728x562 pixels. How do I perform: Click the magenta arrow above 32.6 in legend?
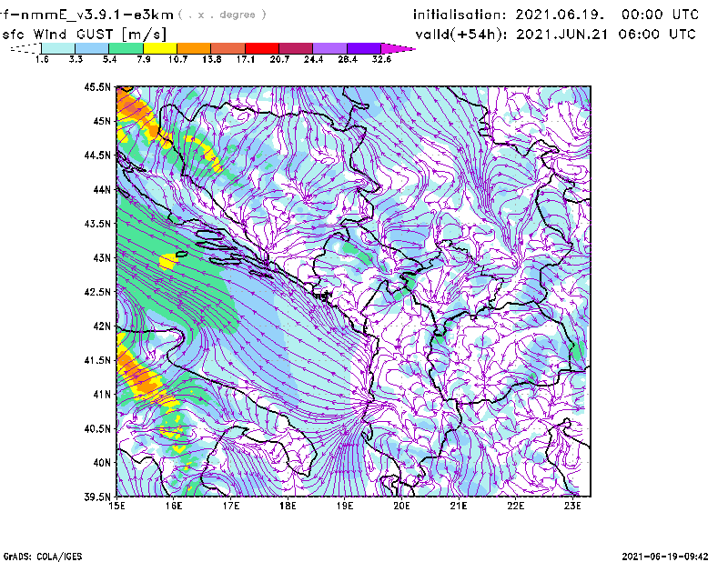tap(398, 48)
